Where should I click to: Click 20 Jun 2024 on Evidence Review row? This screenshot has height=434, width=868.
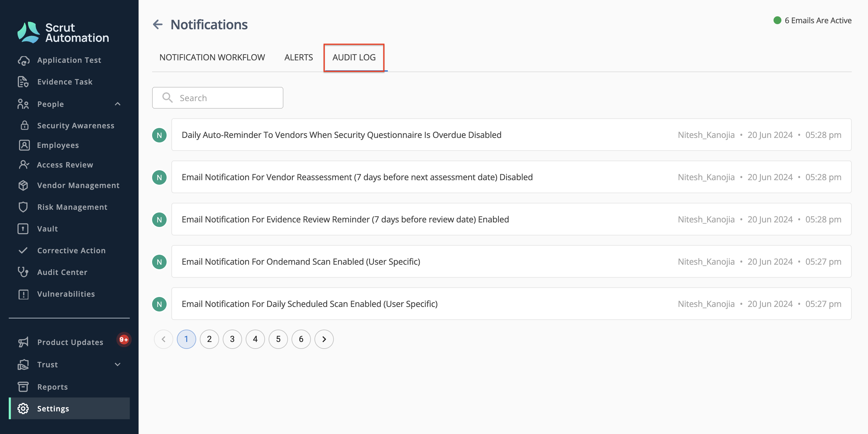[770, 219]
